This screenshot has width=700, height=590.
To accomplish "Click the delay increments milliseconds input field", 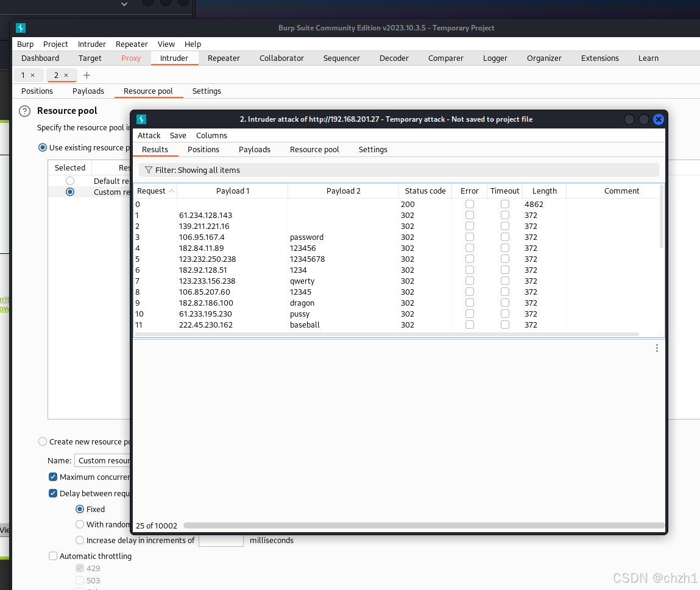I will point(221,541).
